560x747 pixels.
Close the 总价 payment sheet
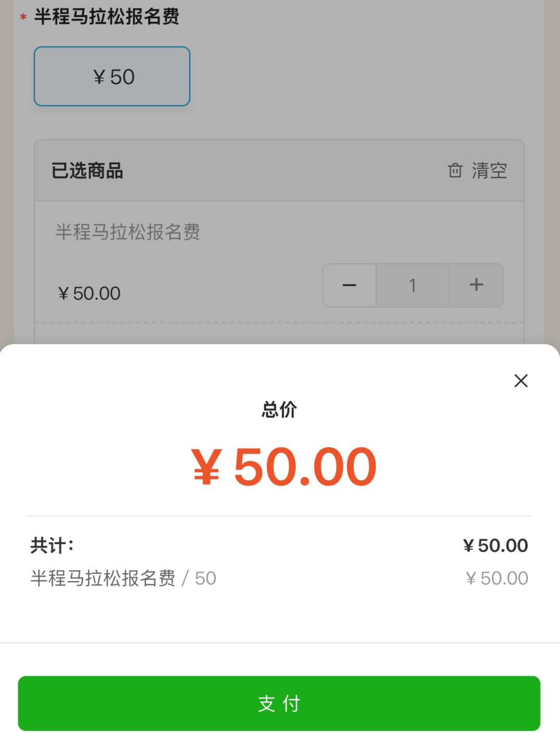point(520,381)
